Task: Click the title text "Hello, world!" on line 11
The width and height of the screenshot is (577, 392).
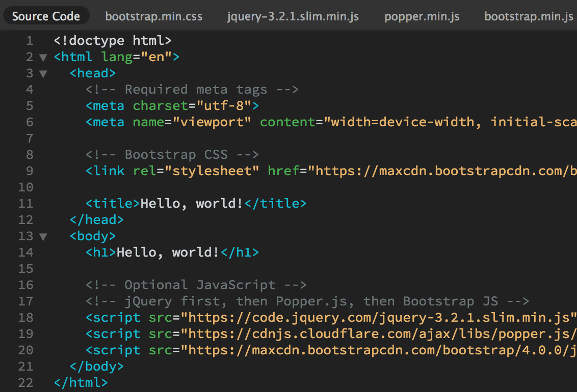Action: point(192,203)
